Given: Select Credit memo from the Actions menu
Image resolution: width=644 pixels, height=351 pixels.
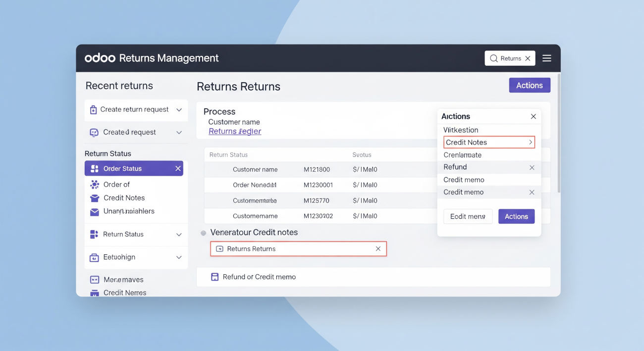Looking at the screenshot, I should (463, 179).
